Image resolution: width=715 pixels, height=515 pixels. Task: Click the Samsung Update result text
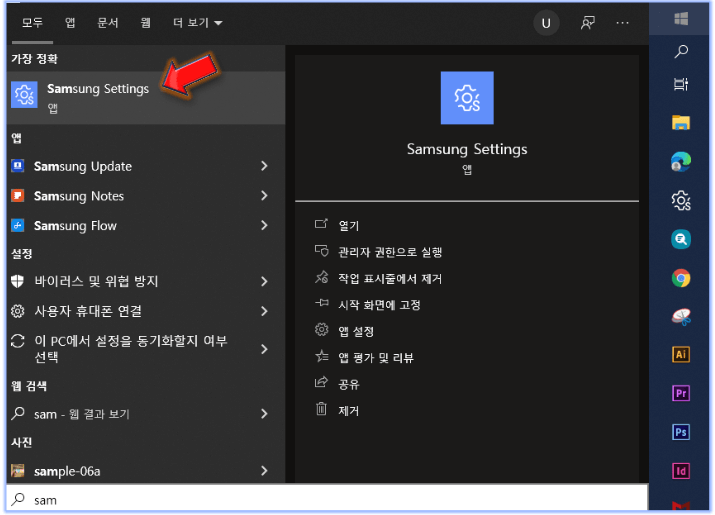click(x=83, y=166)
